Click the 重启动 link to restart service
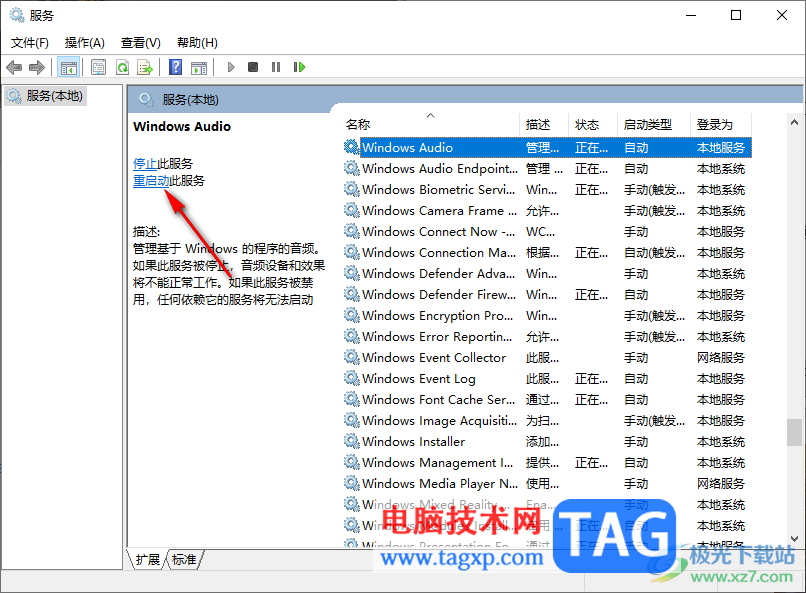The height and width of the screenshot is (593, 806). pos(151,180)
